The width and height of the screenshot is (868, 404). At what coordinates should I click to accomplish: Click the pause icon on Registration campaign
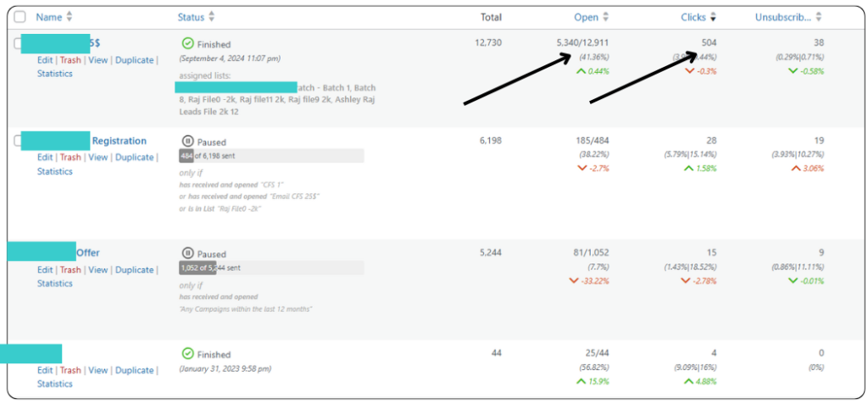(186, 141)
